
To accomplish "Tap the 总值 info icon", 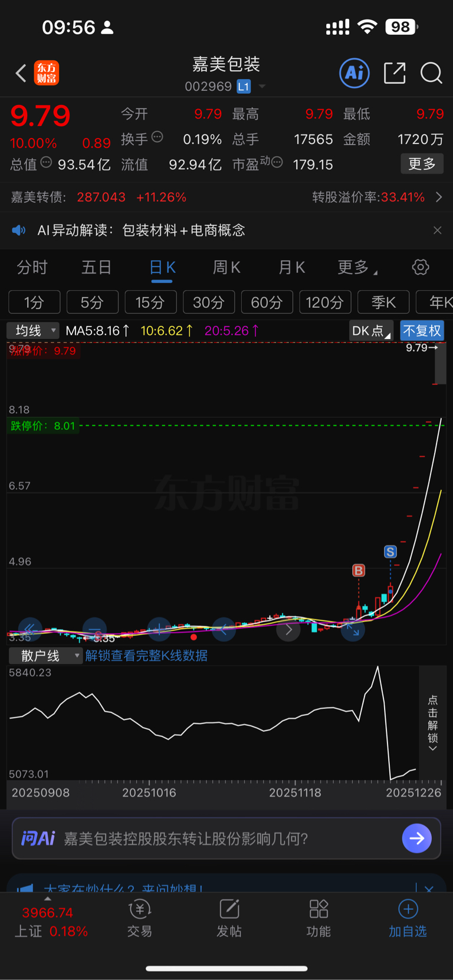I will (x=46, y=162).
